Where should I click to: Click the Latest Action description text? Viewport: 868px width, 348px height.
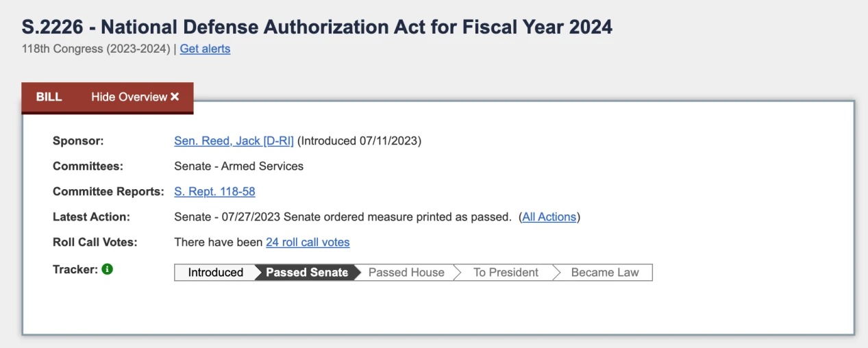[x=343, y=217]
